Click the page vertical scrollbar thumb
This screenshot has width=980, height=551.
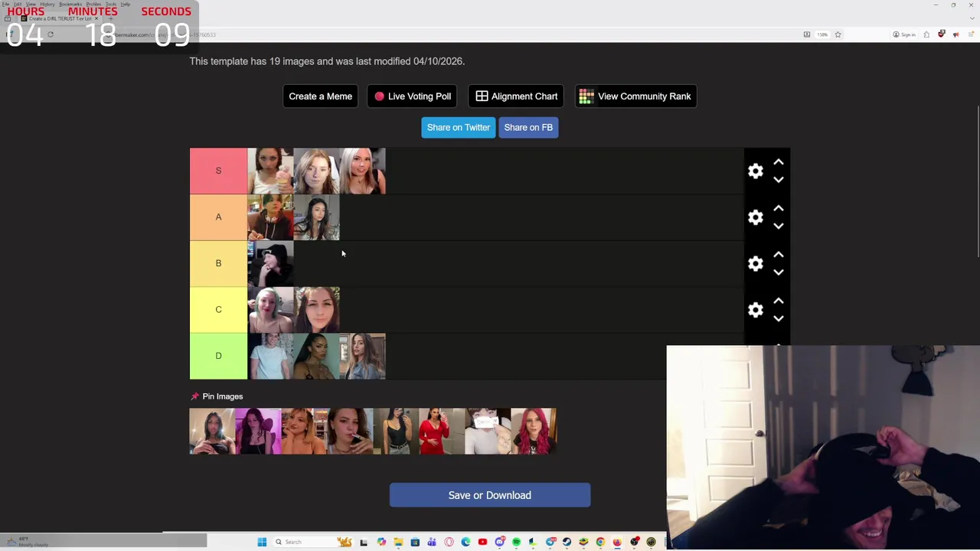(977, 182)
